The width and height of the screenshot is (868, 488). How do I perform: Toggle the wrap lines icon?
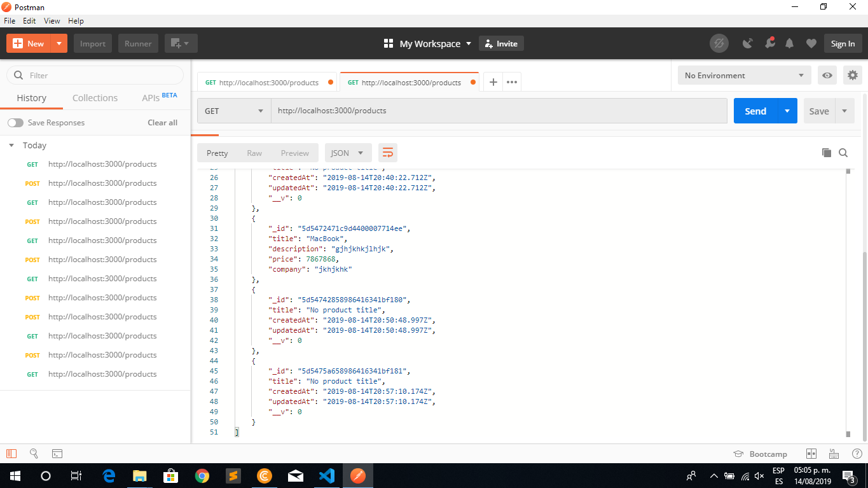coord(388,153)
